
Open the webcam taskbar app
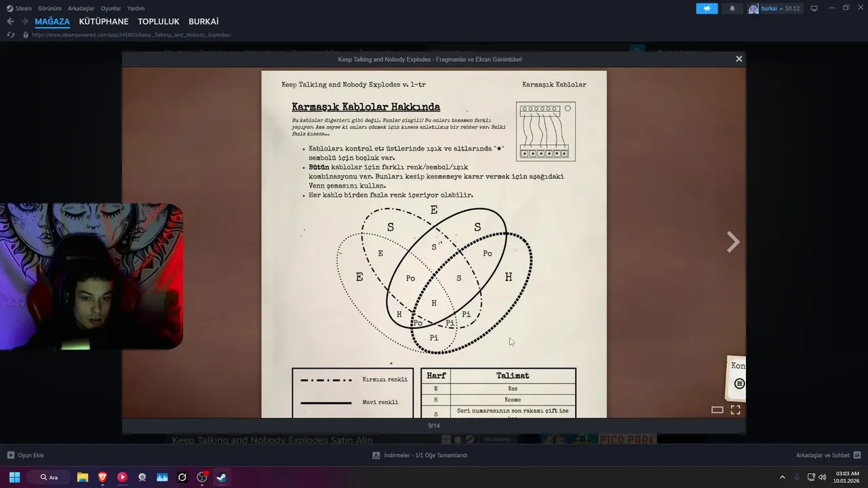coord(142,477)
